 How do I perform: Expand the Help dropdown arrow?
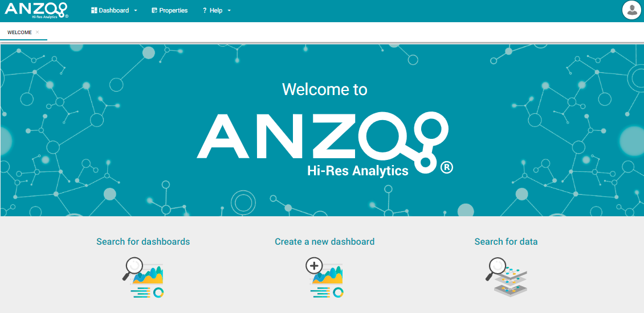[x=229, y=11]
